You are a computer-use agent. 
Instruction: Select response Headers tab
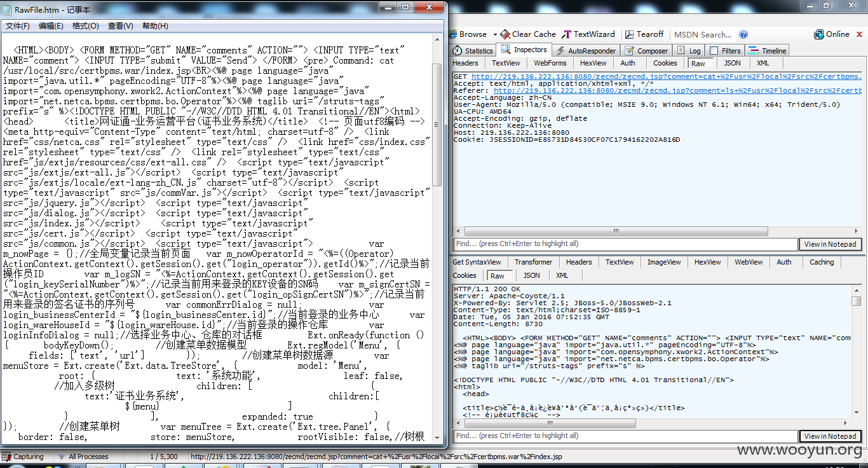coord(579,262)
